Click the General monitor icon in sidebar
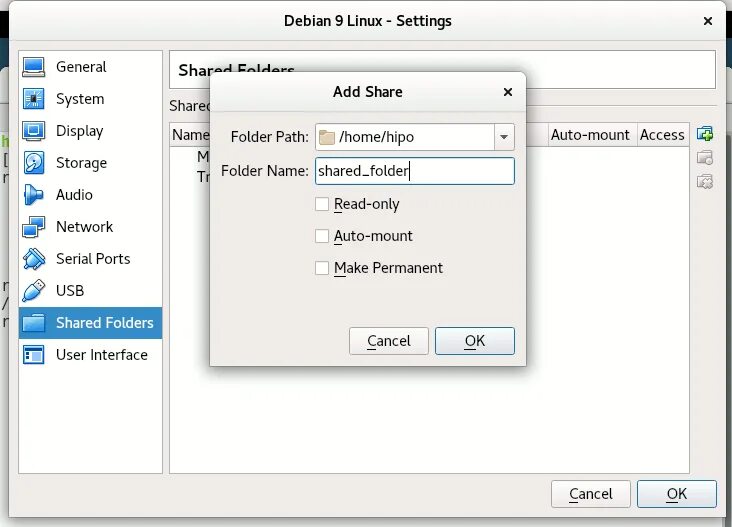Viewport: 732px width, 527px height. pyautogui.click(x=34, y=67)
